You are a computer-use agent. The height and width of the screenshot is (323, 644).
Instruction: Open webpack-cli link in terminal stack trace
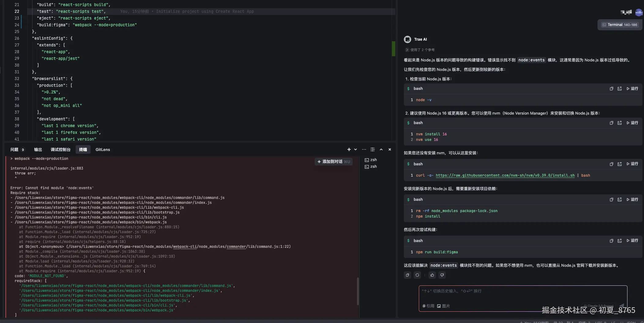pos(185,247)
